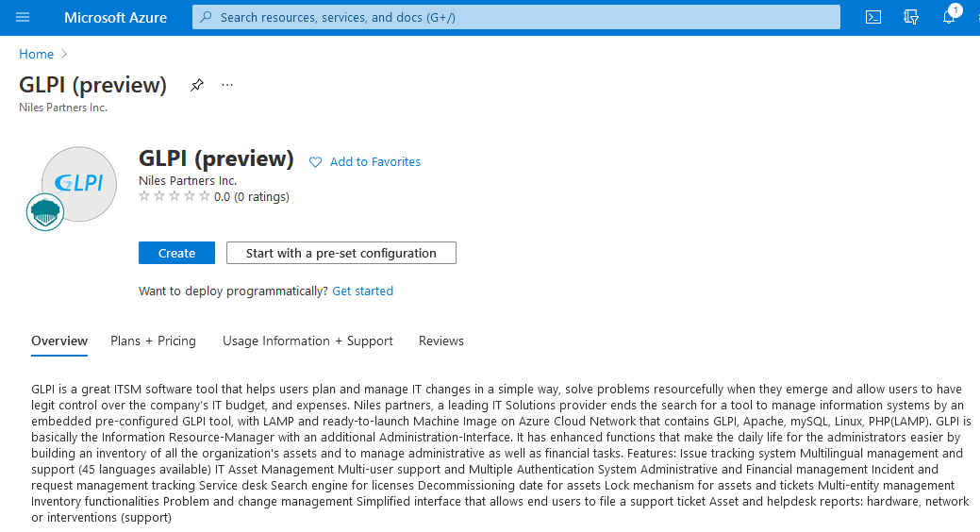Open the Azure portal hamburger menu
This screenshot has width=980, height=532.
[23, 17]
